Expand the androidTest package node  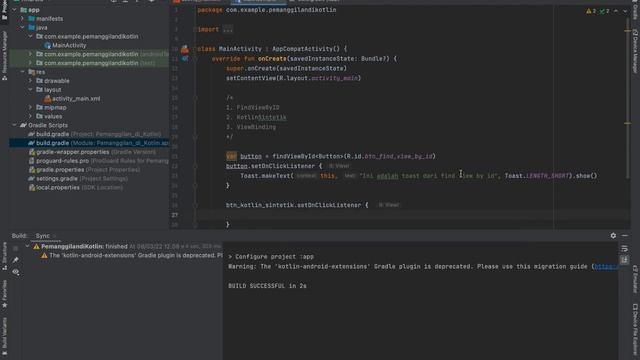31,54
